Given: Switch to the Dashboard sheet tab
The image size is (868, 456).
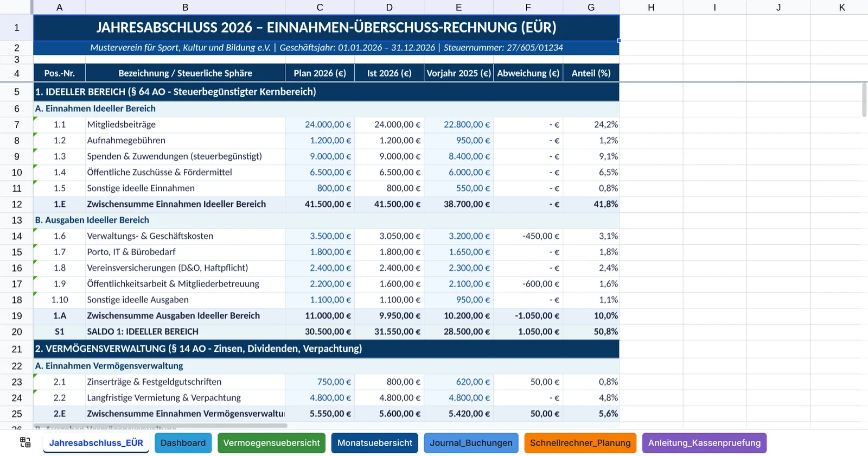Looking at the screenshot, I should pyautogui.click(x=183, y=443).
